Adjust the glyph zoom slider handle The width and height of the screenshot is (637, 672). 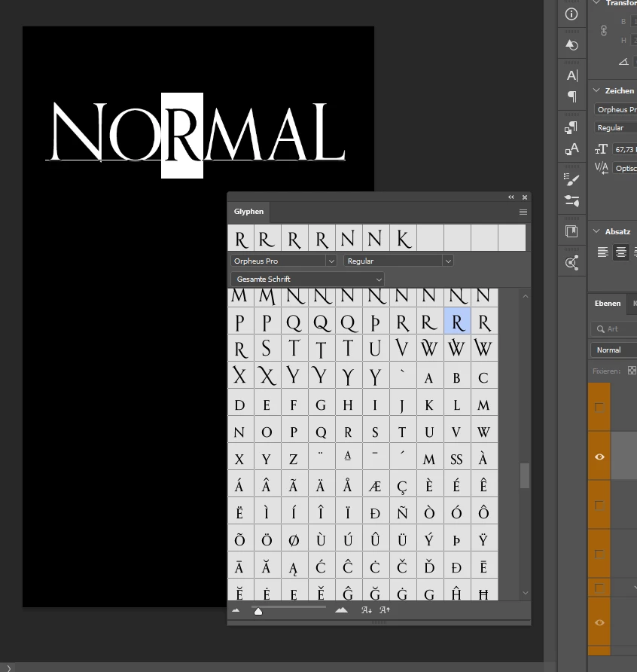pyautogui.click(x=258, y=612)
